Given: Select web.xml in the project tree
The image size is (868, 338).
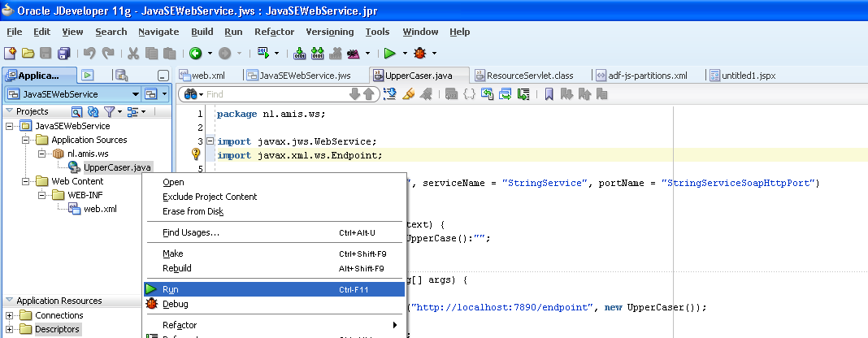Looking at the screenshot, I should pos(99,209).
